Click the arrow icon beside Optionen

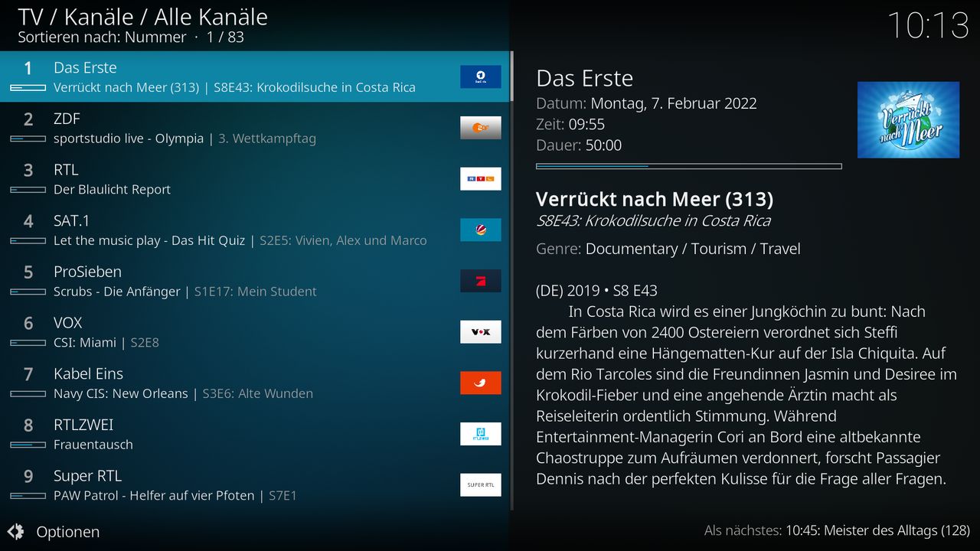click(15, 531)
